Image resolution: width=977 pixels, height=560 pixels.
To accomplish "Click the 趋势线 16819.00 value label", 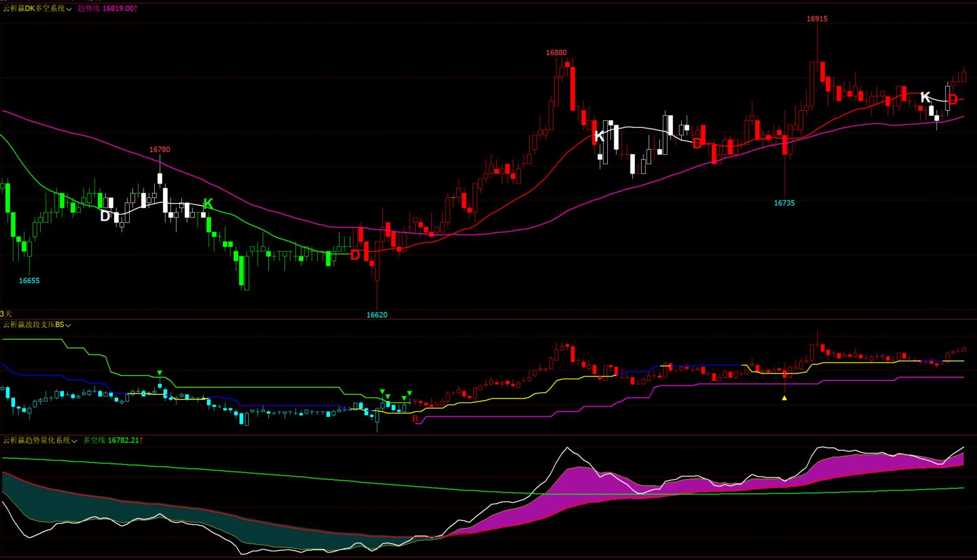I will 107,8.
